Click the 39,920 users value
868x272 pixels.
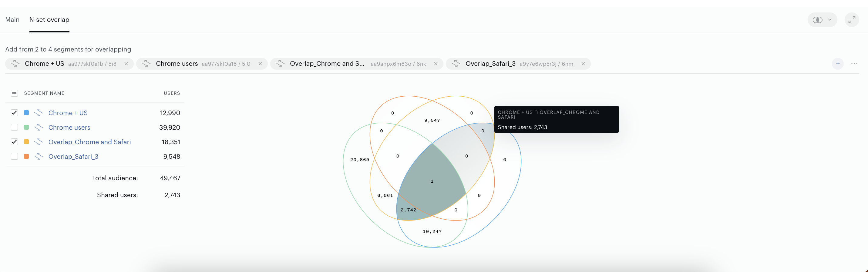point(170,127)
